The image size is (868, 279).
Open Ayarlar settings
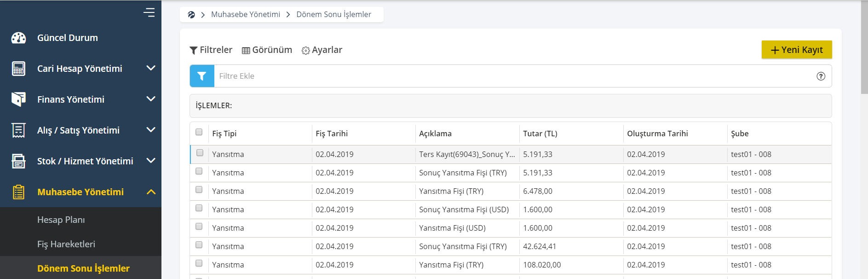pos(322,50)
